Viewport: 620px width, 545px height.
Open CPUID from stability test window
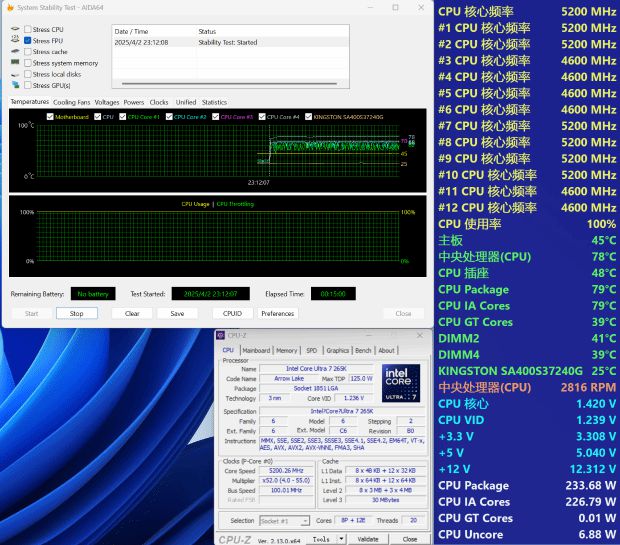[x=232, y=313]
